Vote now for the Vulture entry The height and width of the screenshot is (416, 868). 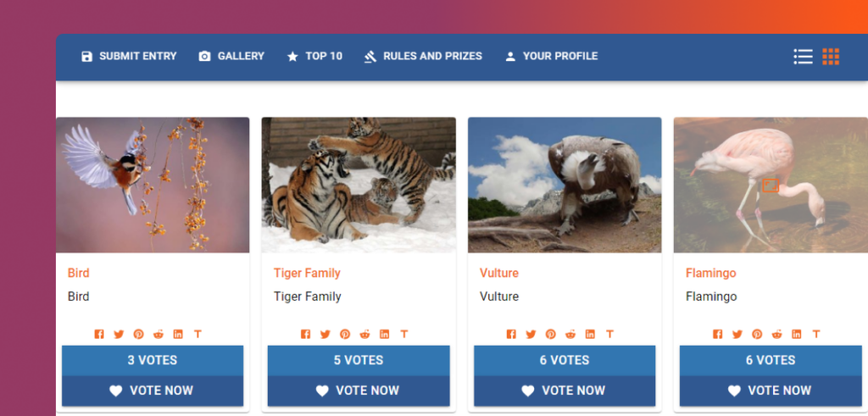click(x=565, y=391)
